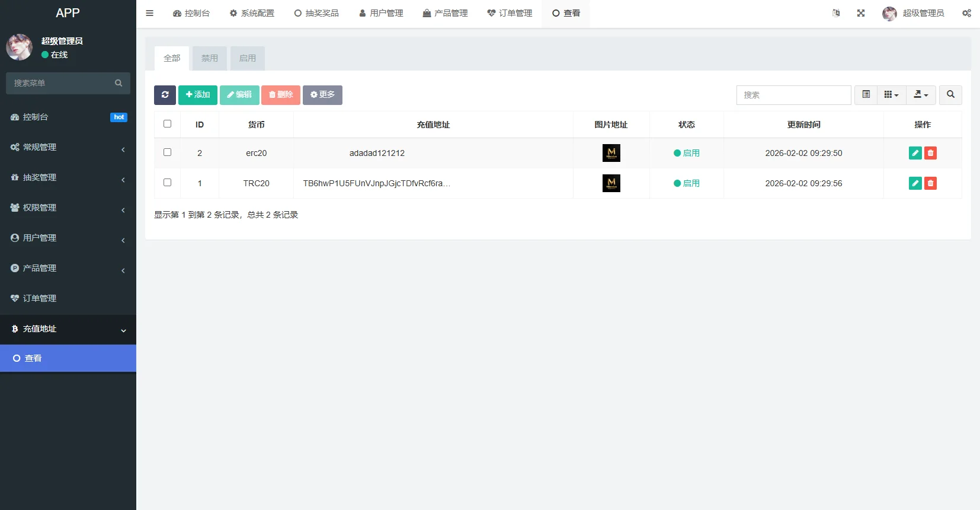This screenshot has width=980, height=510.
Task: Click the green 添加 button
Action: click(198, 95)
